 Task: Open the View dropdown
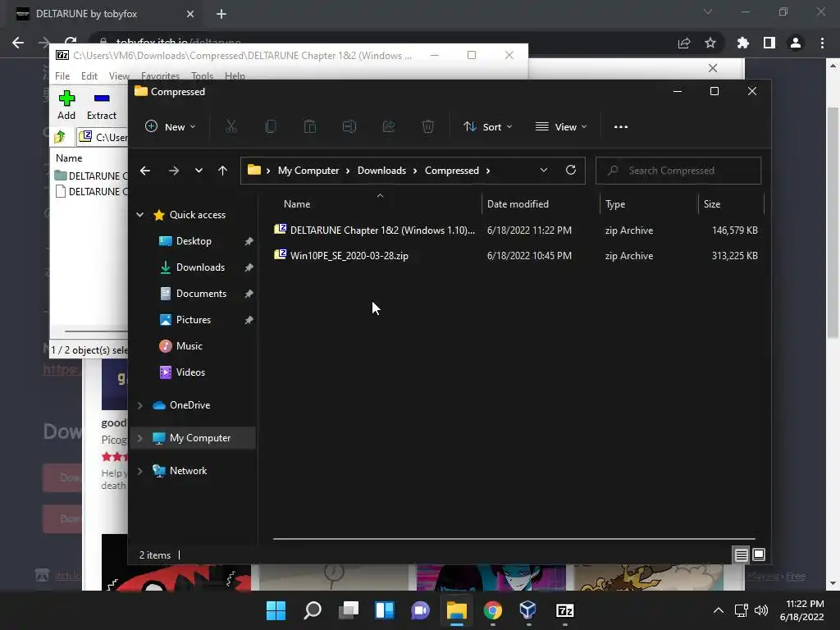[x=561, y=127]
